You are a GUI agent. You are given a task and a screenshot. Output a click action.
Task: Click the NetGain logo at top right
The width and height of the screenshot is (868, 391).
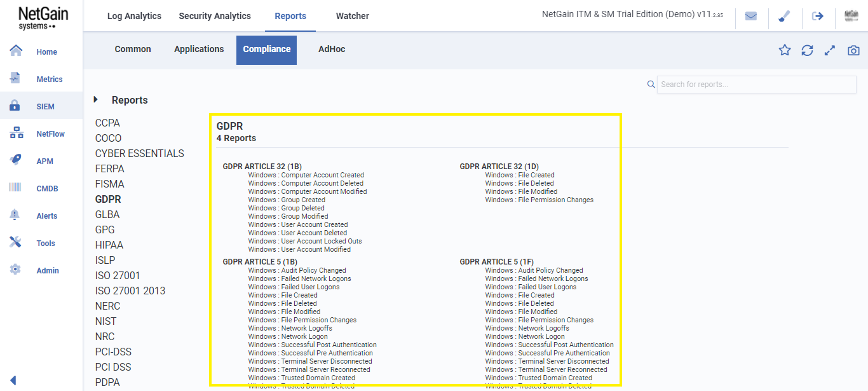[851, 17]
